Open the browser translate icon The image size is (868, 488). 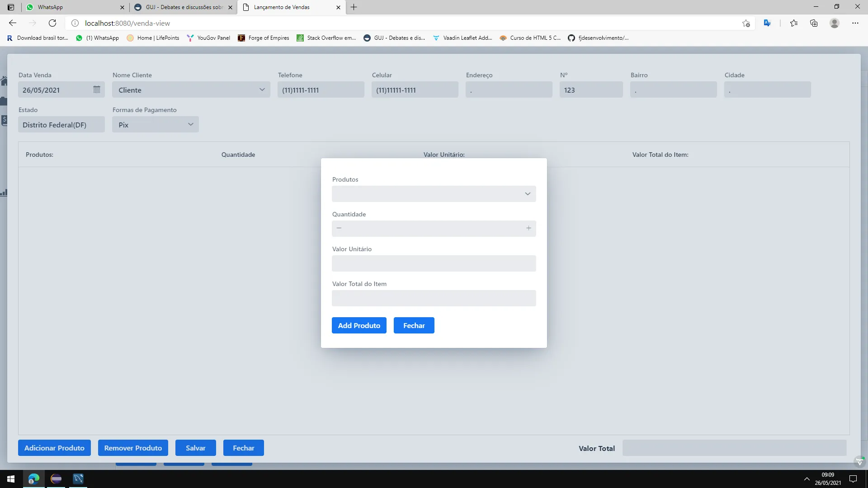[x=767, y=23]
